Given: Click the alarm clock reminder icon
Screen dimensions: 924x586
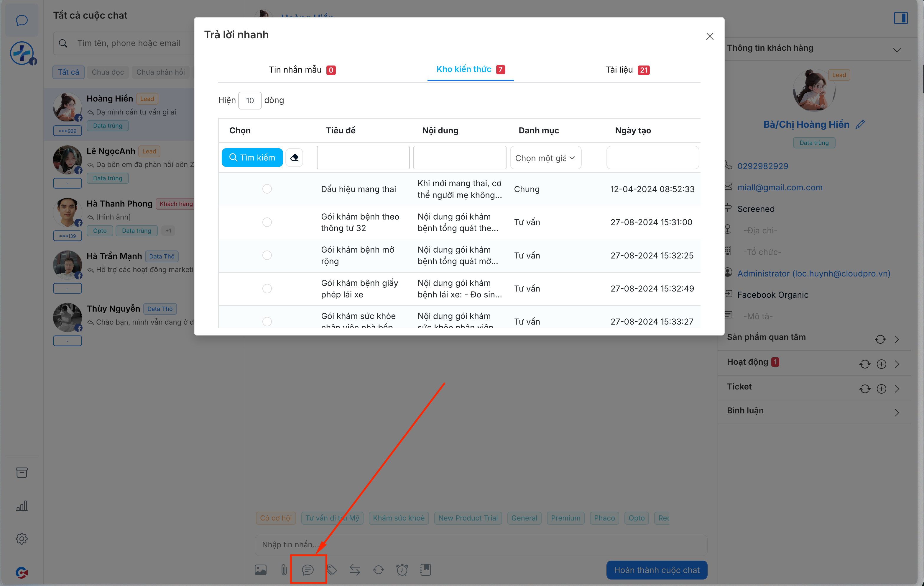Looking at the screenshot, I should (402, 570).
